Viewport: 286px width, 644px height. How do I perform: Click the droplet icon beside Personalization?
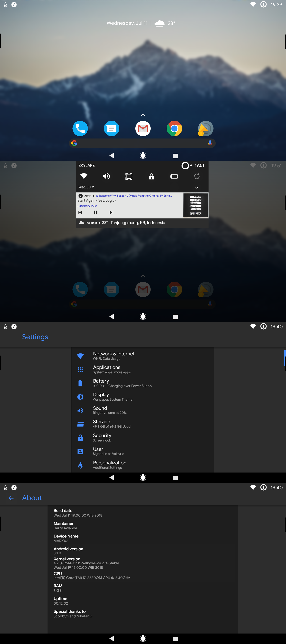pos(80,465)
